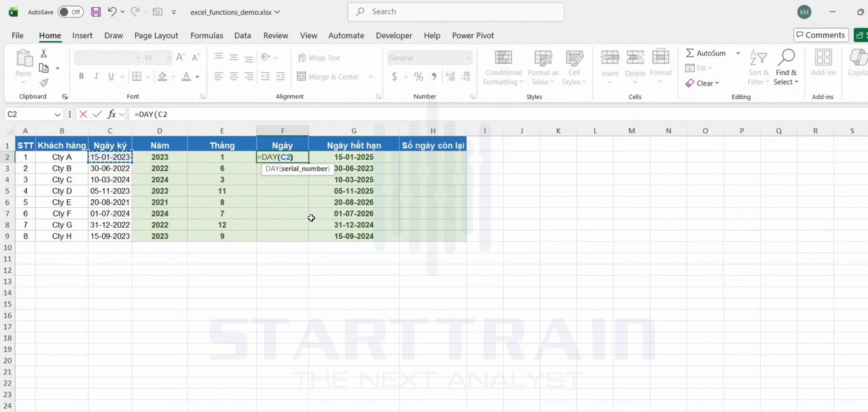Expand the Name Box dropdown arrow

[57, 115]
